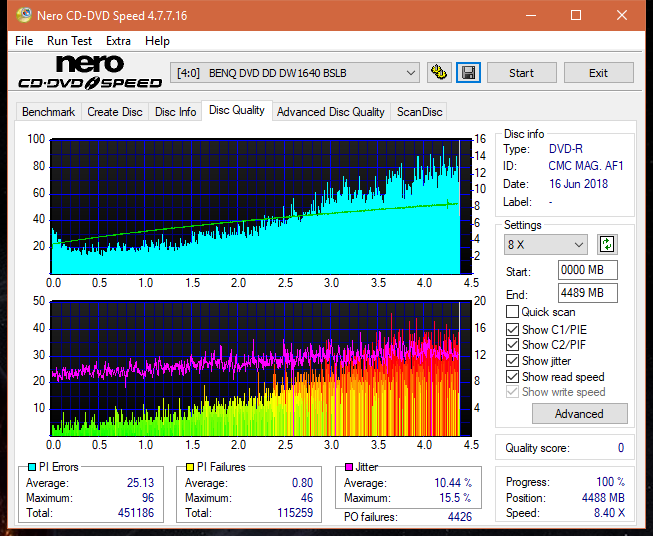Click the disc ID CMC MAG. AF1

click(586, 166)
